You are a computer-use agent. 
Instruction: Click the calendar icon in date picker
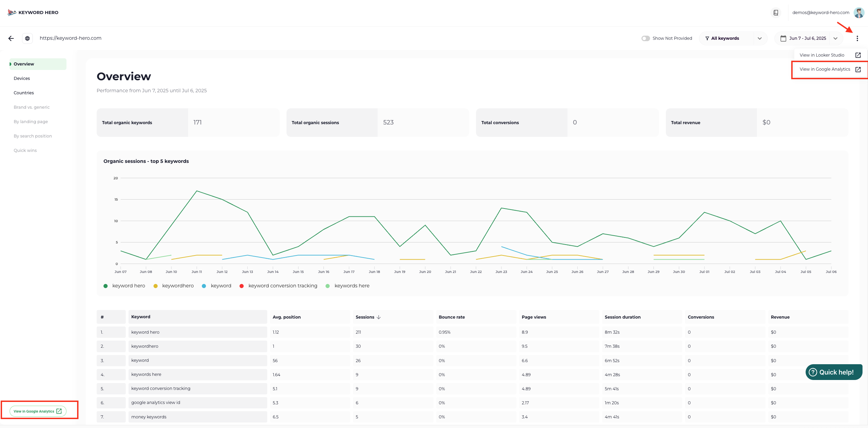[x=783, y=38]
